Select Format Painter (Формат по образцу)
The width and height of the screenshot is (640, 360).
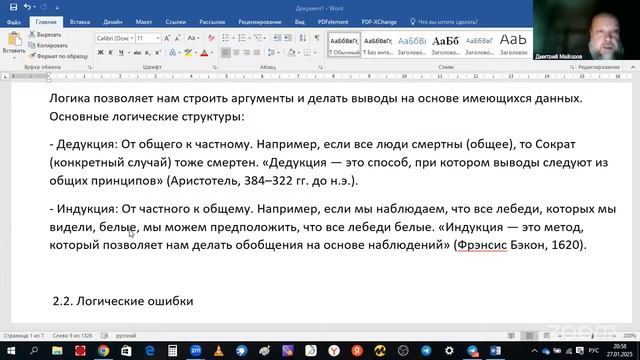pos(58,56)
